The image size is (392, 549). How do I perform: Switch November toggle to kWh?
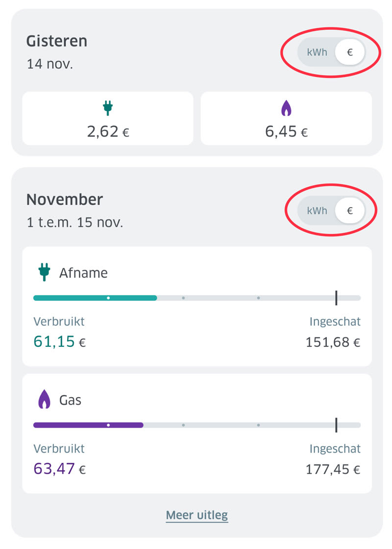[317, 211]
